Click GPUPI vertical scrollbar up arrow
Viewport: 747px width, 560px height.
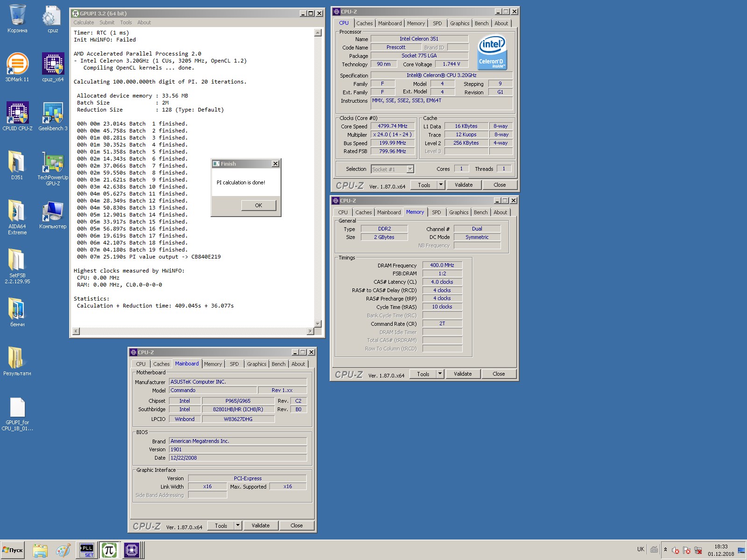click(x=318, y=33)
